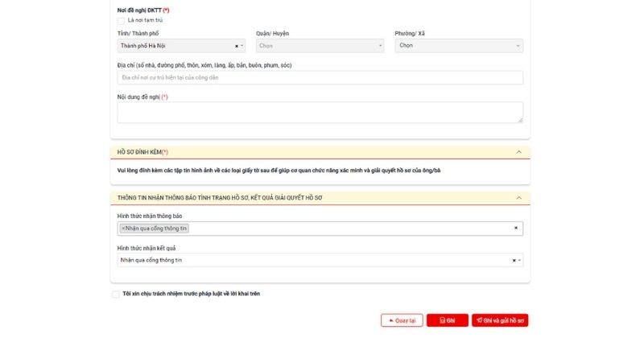Clear the 'Thành phố Hà Nội' selection
644x338 pixels.
click(x=237, y=46)
